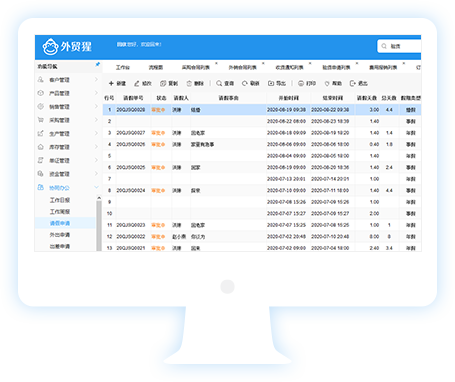
Task: Open 外出申请 in the sidebar submenu
Action: tap(60, 235)
